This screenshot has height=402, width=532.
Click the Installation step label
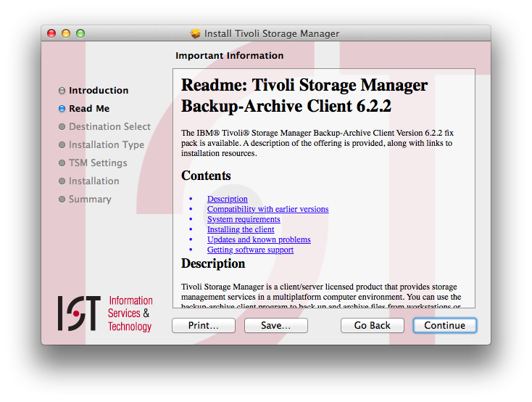point(94,181)
